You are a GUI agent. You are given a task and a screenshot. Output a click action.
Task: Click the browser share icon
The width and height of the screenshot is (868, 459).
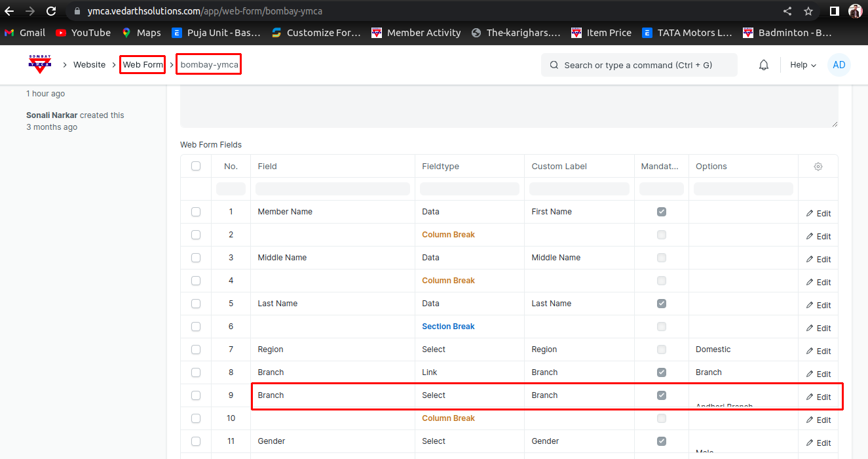(787, 11)
